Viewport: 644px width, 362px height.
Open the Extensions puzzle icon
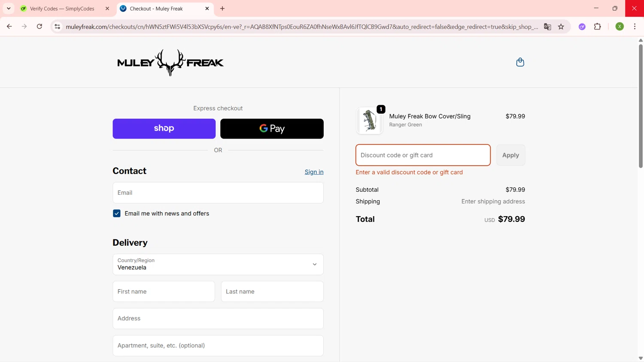coord(598,27)
